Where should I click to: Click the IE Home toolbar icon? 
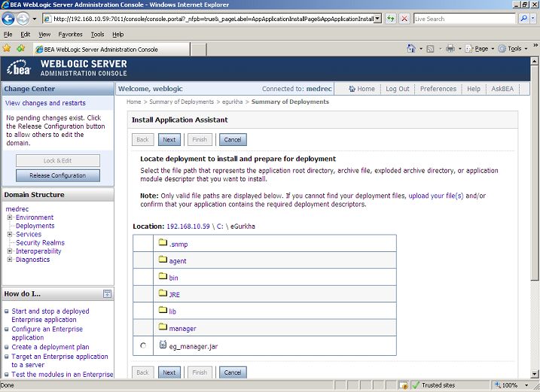[x=411, y=48]
